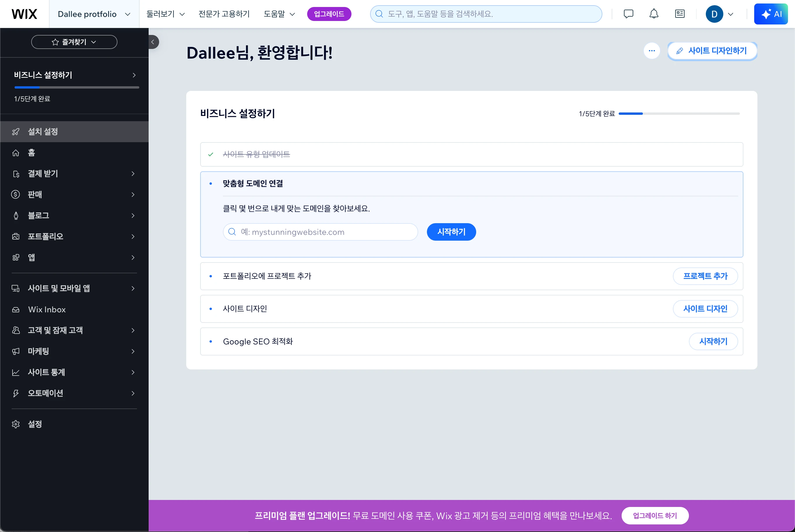Image resolution: width=795 pixels, height=532 pixels.
Task: Open sidebar 비즈니스 설정하기 chevron
Action: point(134,75)
